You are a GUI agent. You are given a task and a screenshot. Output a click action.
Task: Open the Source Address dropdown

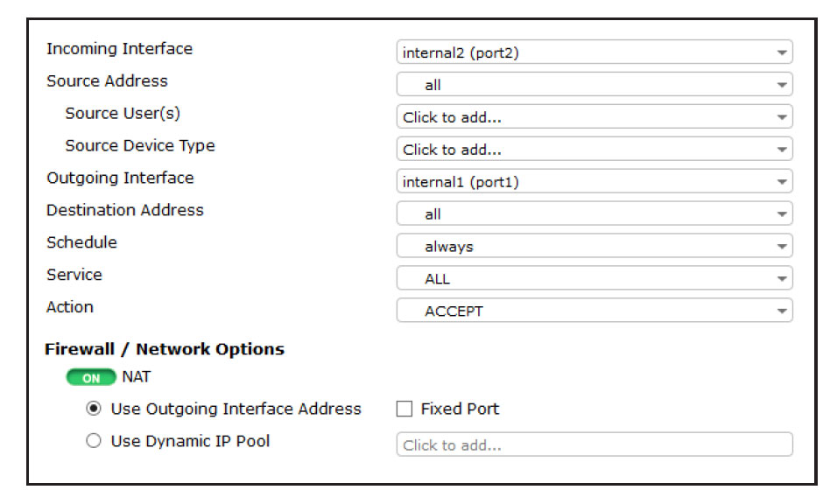(x=594, y=84)
